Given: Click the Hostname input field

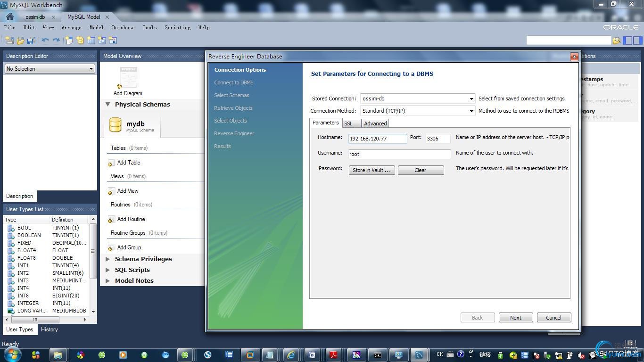Looking at the screenshot, I should [378, 139].
